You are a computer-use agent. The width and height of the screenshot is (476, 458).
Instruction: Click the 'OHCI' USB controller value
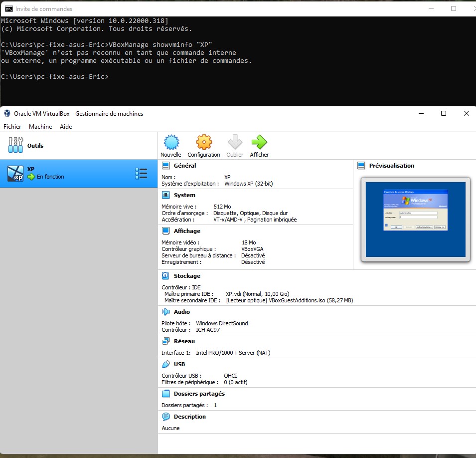coord(230,376)
